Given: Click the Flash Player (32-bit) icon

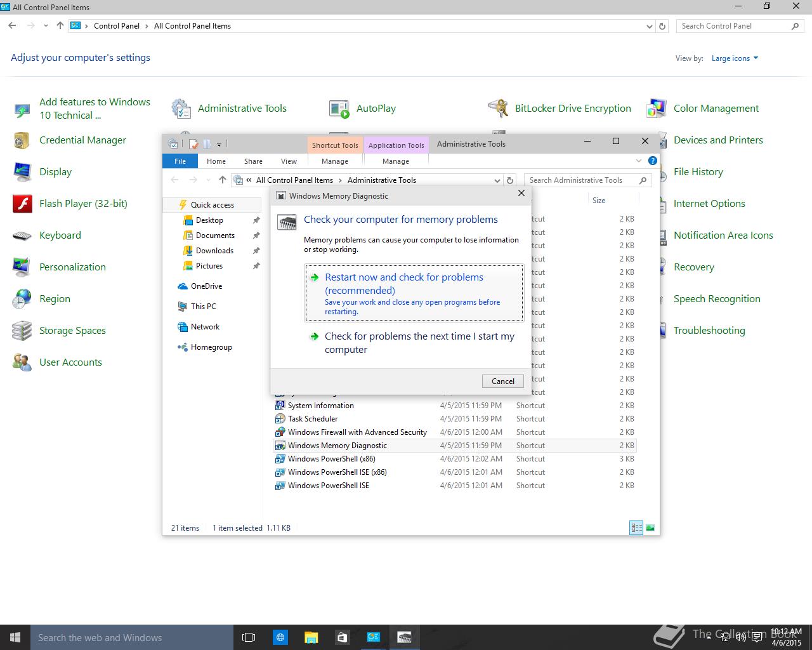Looking at the screenshot, I should pos(22,204).
